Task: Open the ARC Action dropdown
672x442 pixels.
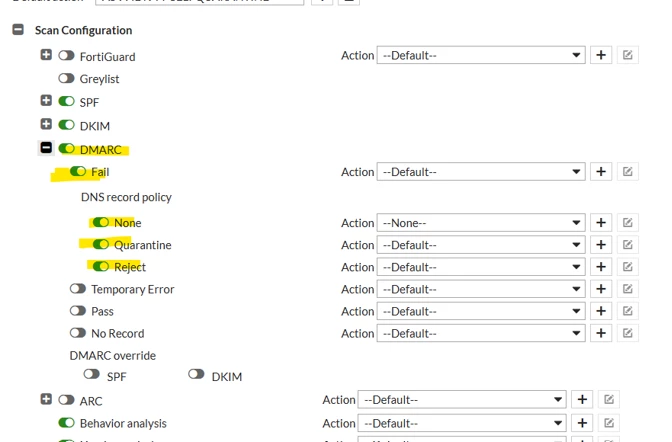Action: pyautogui.click(x=462, y=400)
